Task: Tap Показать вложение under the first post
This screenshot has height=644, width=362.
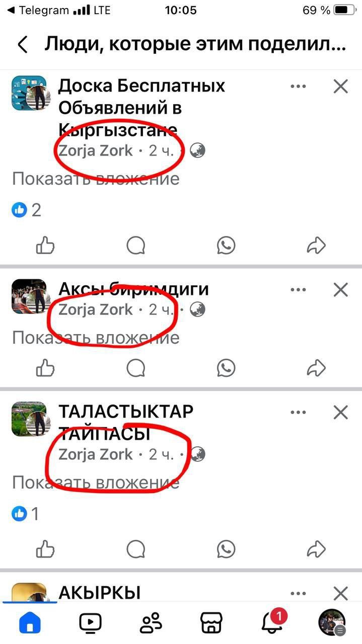Action: click(96, 179)
